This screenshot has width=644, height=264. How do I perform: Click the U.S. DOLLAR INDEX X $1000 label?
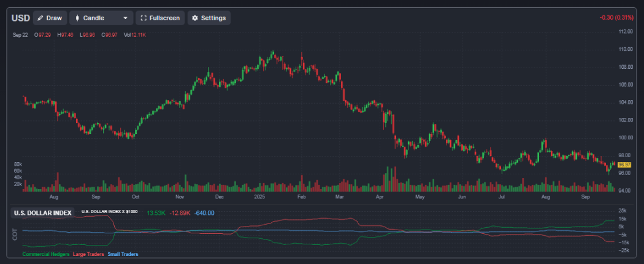(x=109, y=211)
